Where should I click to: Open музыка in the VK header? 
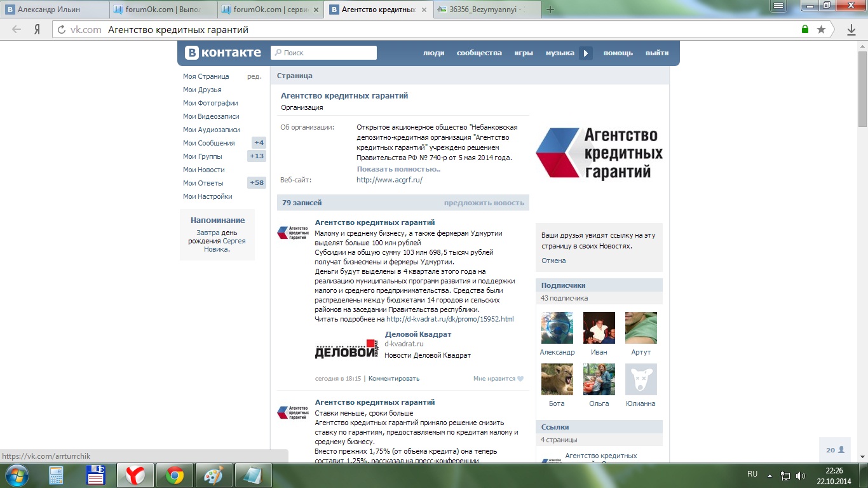tap(560, 53)
